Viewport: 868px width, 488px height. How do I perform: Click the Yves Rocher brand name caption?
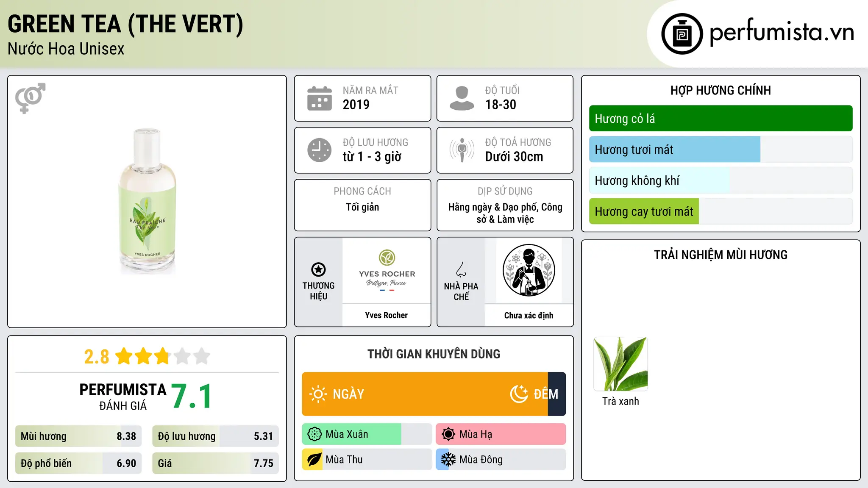click(x=386, y=315)
